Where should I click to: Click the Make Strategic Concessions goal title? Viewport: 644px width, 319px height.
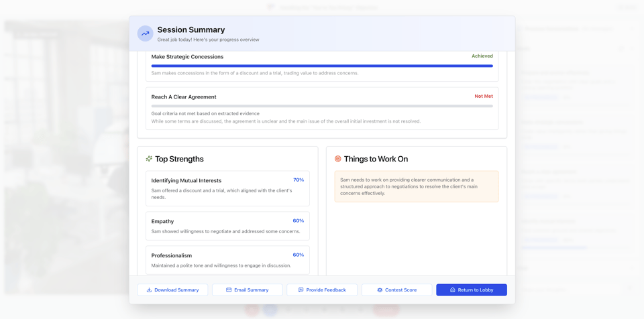(x=187, y=57)
